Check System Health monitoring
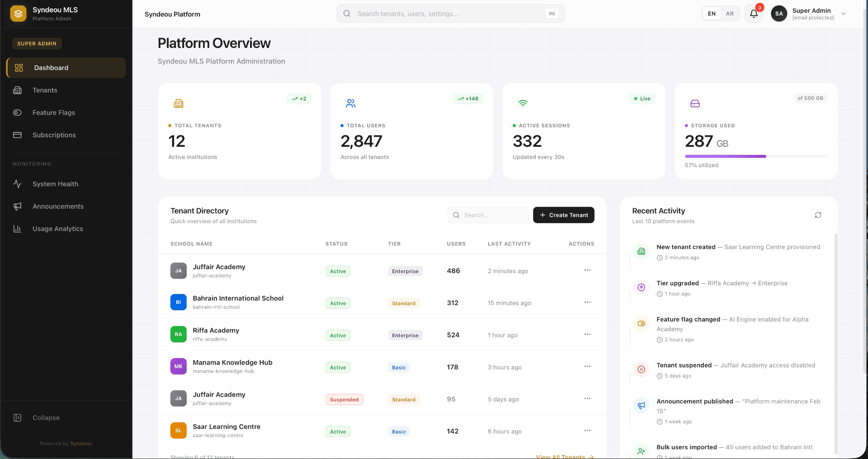Image resolution: width=868 pixels, height=459 pixels. tap(55, 184)
